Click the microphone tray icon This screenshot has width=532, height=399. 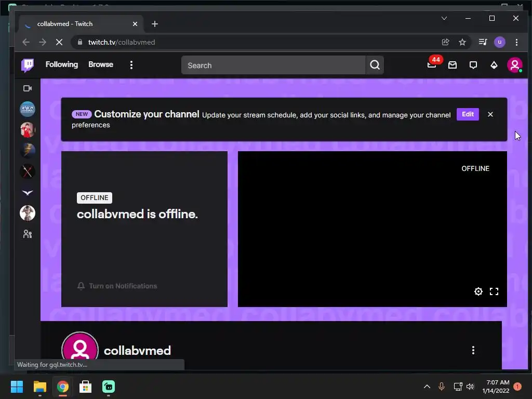pyautogui.click(x=442, y=387)
